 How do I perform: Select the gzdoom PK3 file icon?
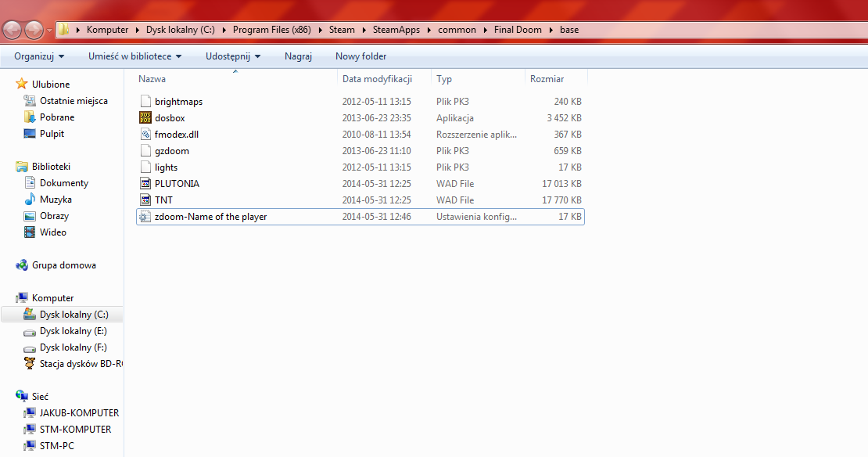pos(145,151)
